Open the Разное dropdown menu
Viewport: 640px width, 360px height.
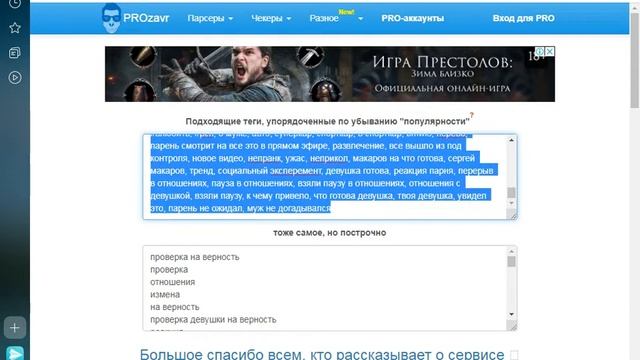(324, 18)
